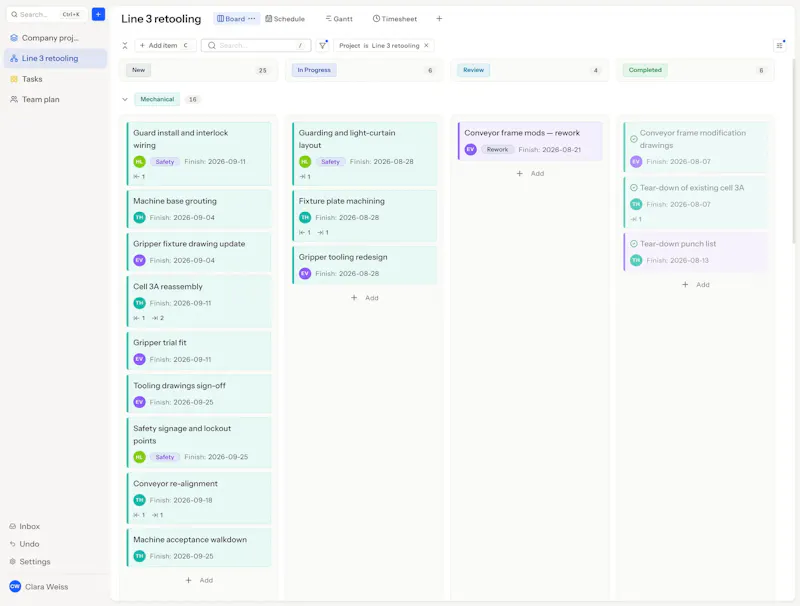The width and height of the screenshot is (800, 606).
Task: Click Rework tag on Conveyor frame mods card
Action: tap(497, 149)
